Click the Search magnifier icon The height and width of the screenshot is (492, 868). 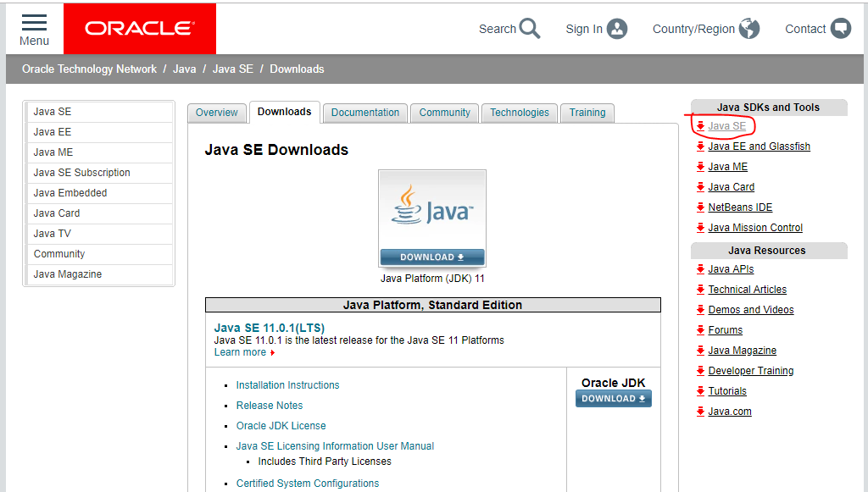click(530, 29)
